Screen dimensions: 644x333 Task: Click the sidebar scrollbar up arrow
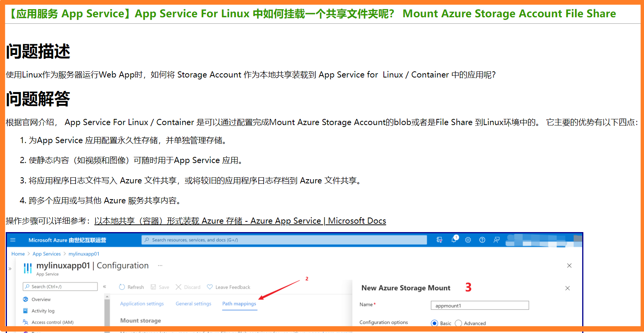[107, 297]
